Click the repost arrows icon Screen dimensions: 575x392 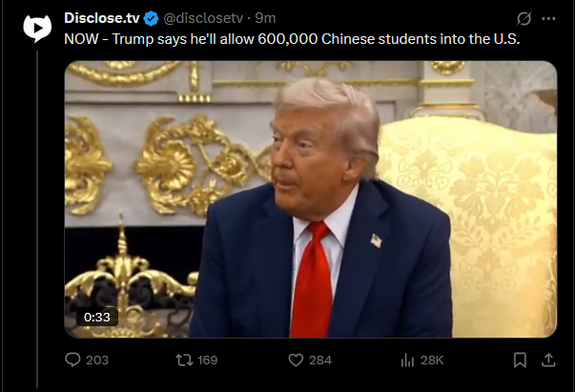click(x=184, y=361)
